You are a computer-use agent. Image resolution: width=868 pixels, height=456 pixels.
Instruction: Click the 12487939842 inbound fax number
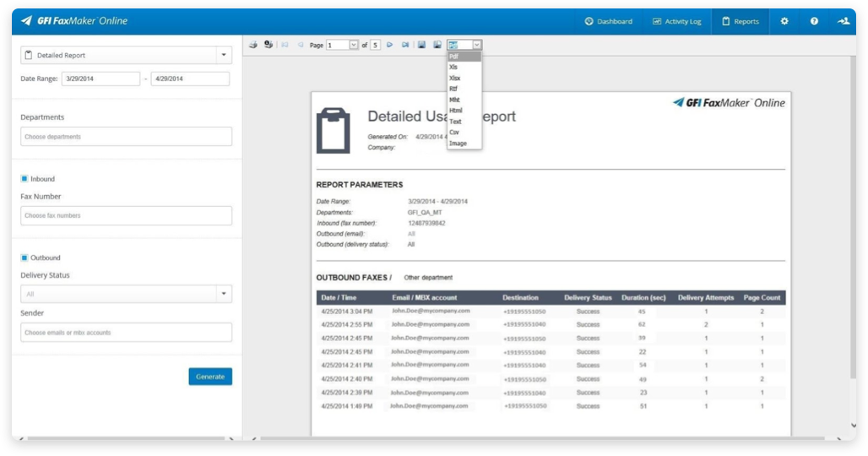(426, 223)
